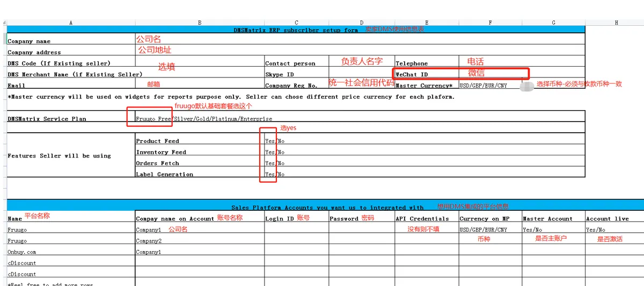Image resolution: width=644 pixels, height=286 pixels.
Task: Select column E header
Action: pos(427,23)
